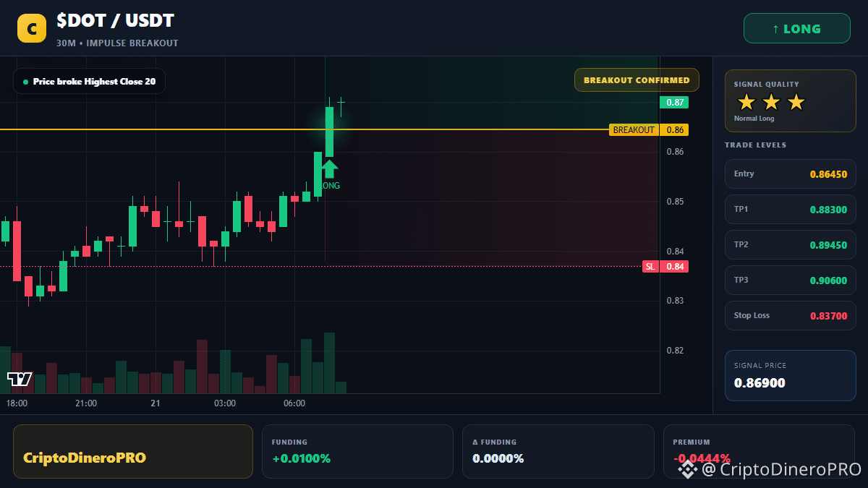Viewport: 868px width, 488px height.
Task: Select the Entry 0.86450 row
Action: tap(791, 174)
